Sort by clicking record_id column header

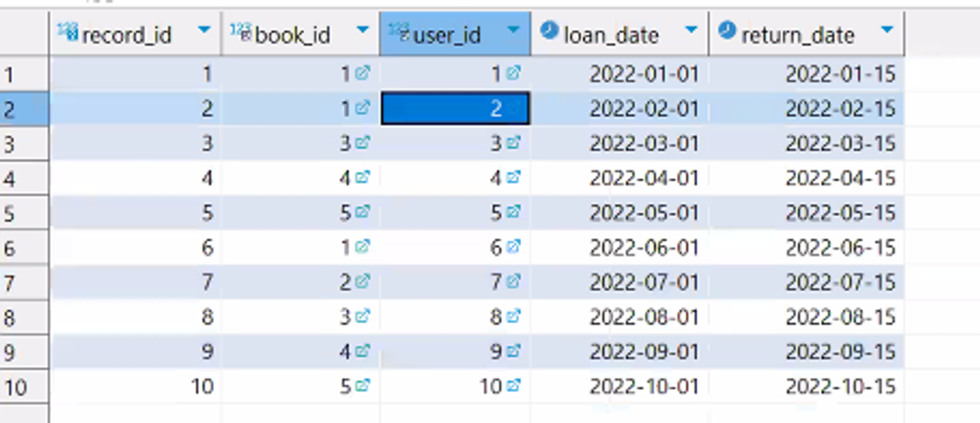pos(126,35)
